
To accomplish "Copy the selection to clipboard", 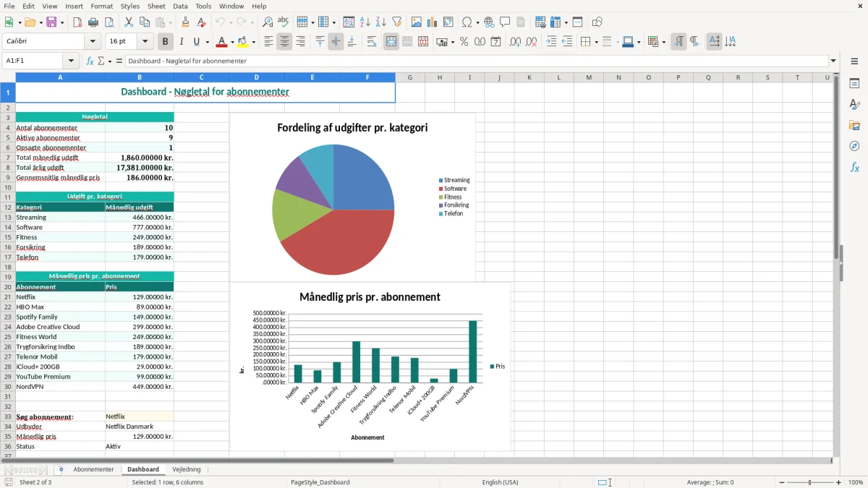I will (145, 22).
